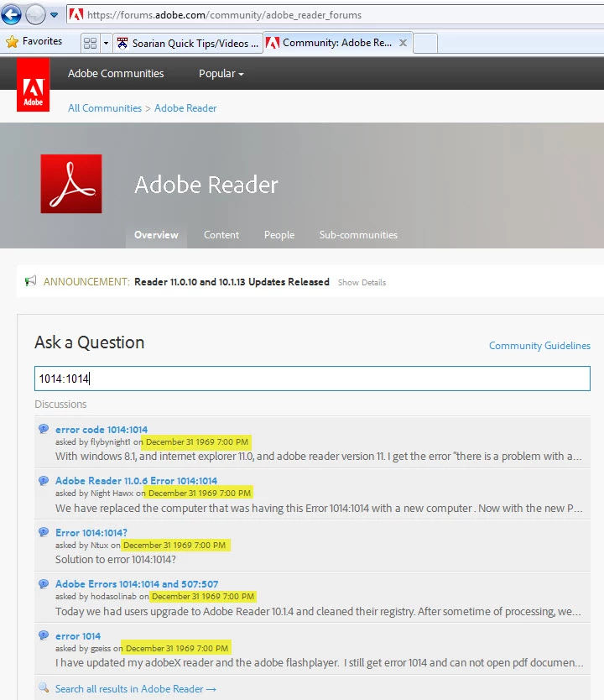Image resolution: width=604 pixels, height=700 pixels.
Task: Click the Adobe Reader community title
Action: click(206, 185)
